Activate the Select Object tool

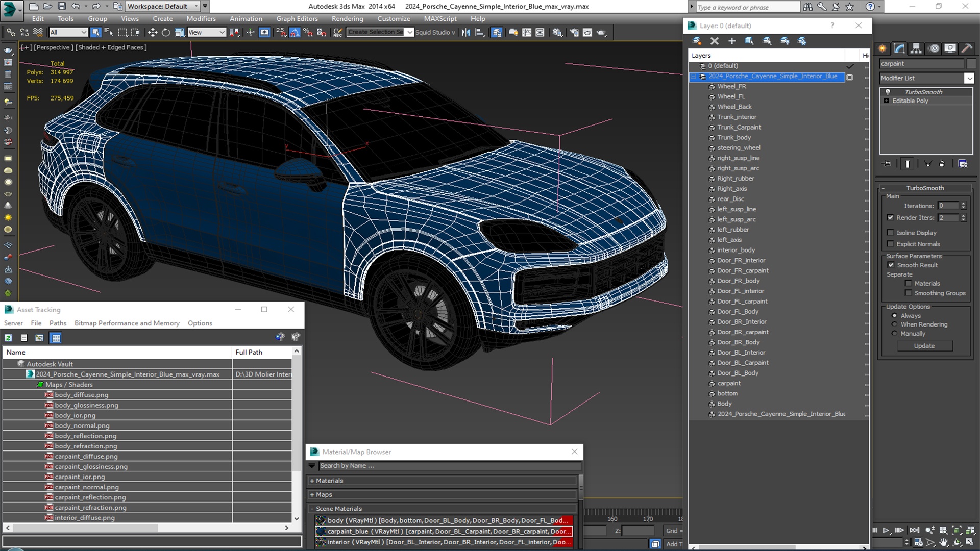pyautogui.click(x=95, y=32)
